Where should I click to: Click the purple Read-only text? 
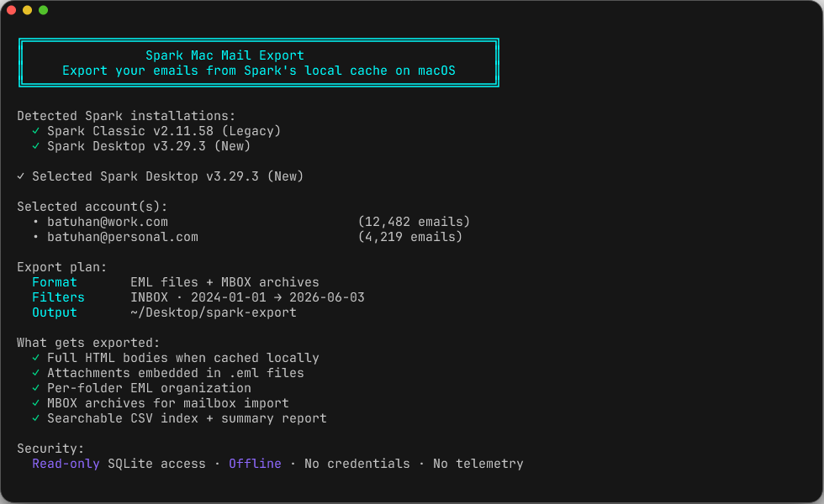point(66,464)
